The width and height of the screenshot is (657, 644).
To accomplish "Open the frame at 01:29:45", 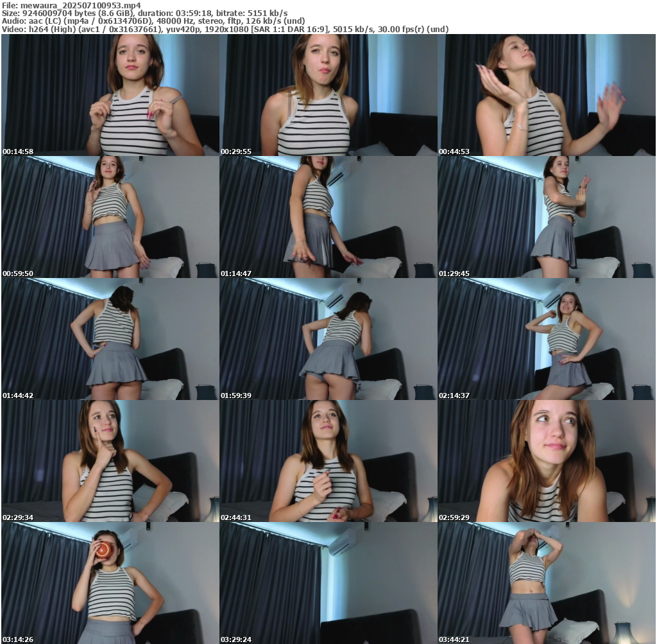I will pyautogui.click(x=546, y=217).
